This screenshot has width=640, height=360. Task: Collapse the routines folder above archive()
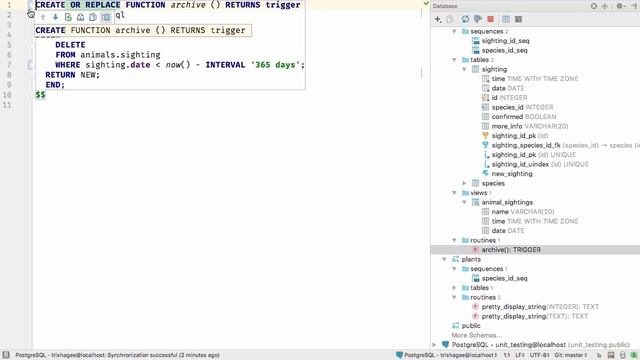454,240
